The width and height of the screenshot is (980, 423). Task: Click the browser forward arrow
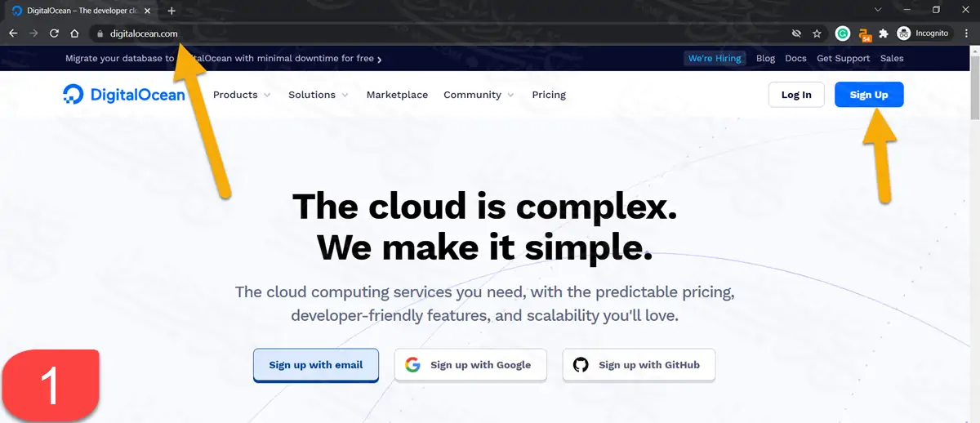click(33, 33)
